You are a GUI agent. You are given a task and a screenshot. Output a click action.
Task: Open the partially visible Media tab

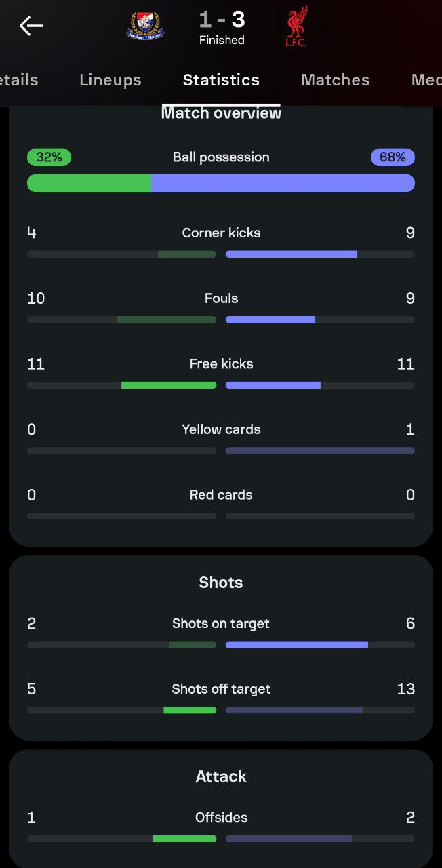(426, 80)
